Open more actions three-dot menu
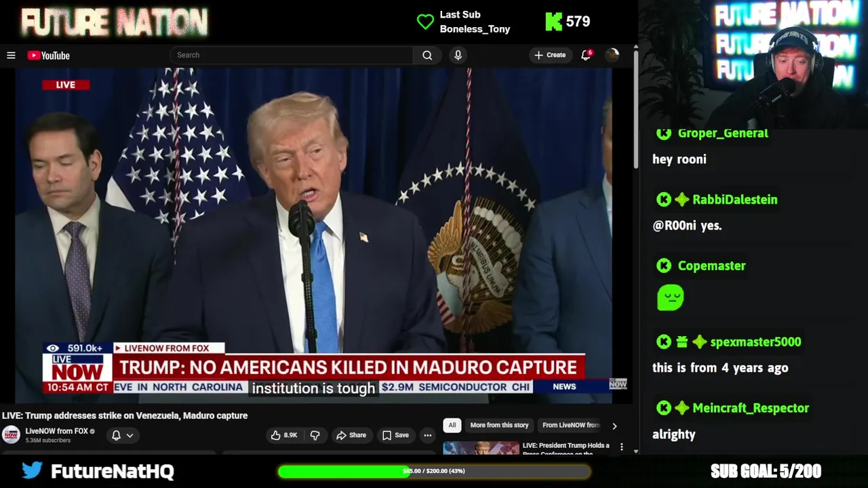 pyautogui.click(x=427, y=435)
